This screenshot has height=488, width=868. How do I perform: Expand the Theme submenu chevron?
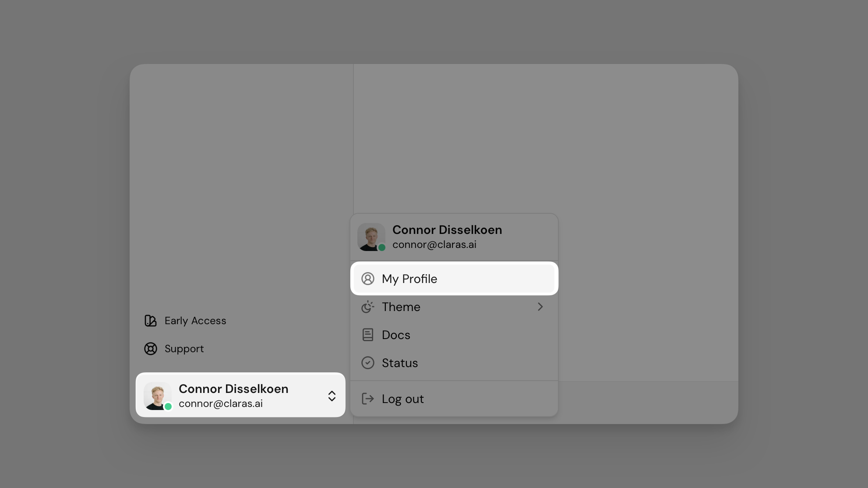(540, 307)
